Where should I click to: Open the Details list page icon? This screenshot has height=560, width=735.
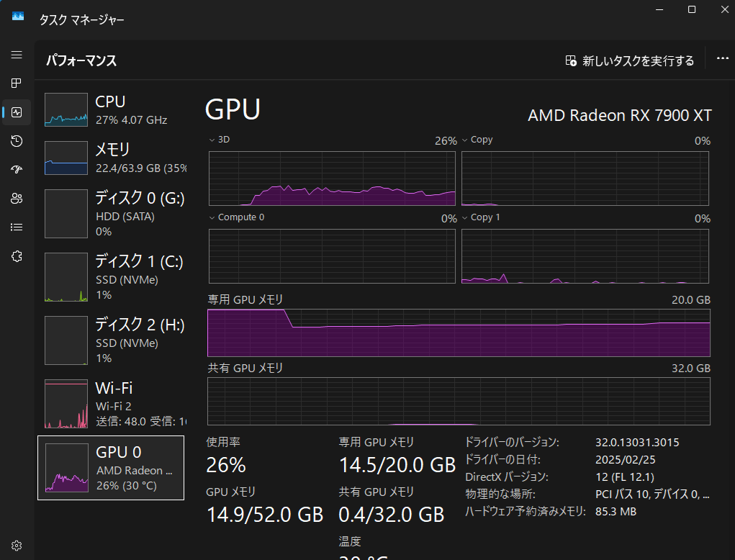tap(17, 227)
